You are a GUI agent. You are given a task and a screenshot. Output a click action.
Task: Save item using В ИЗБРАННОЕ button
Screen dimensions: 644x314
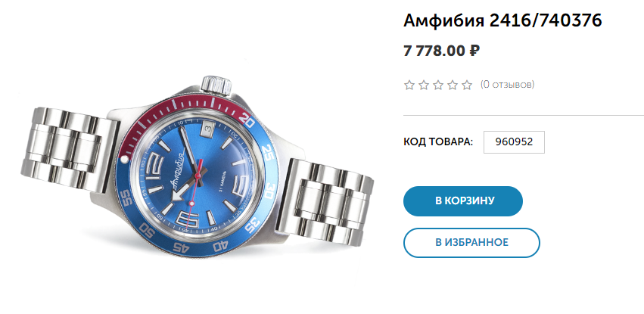click(x=471, y=243)
